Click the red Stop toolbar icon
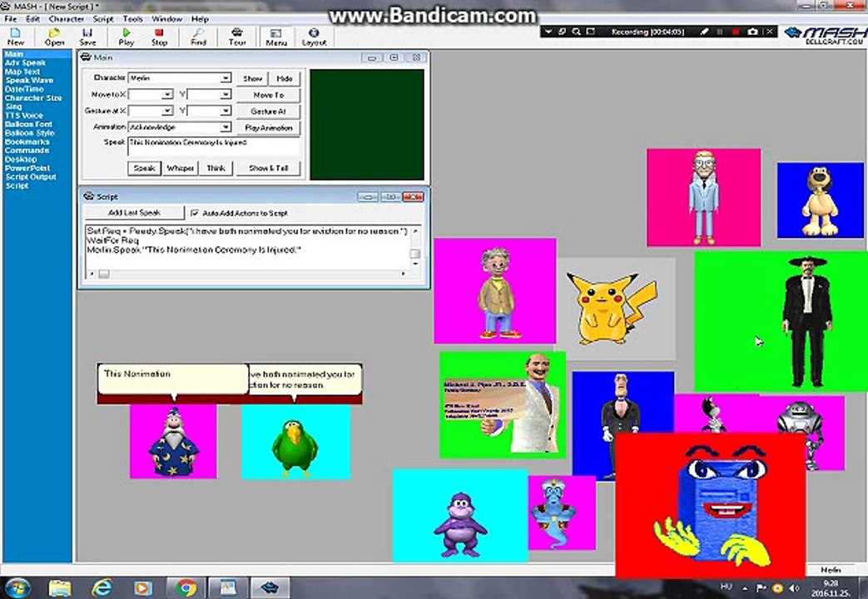Viewport: 868px width, 599px height. (x=160, y=37)
